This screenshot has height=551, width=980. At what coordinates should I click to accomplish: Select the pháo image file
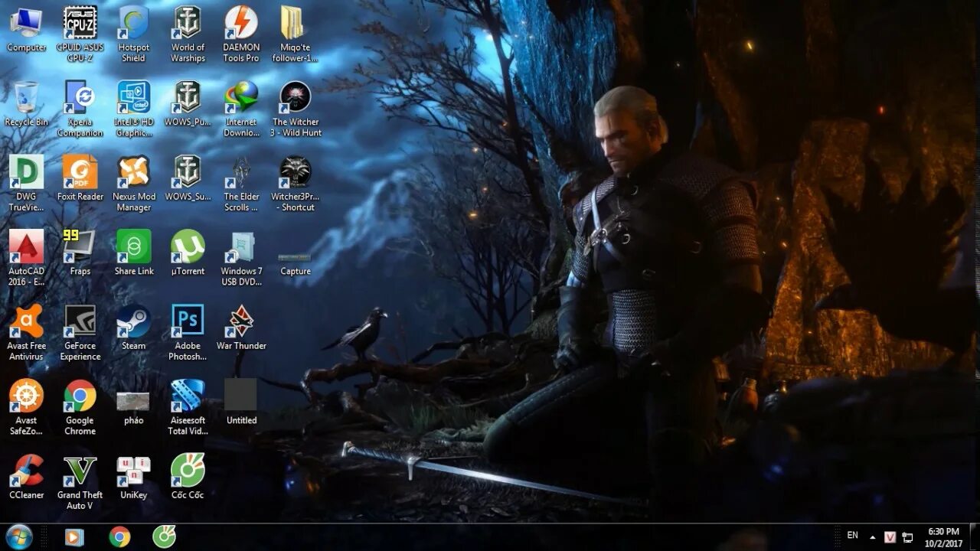[x=133, y=407]
